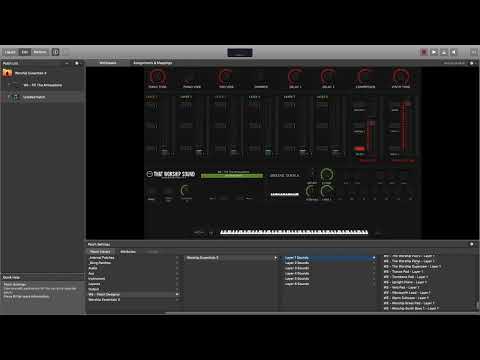This screenshot has height=360, width=480.
Task: Expand WS - Patch Designer library folder
Action: click(x=177, y=294)
